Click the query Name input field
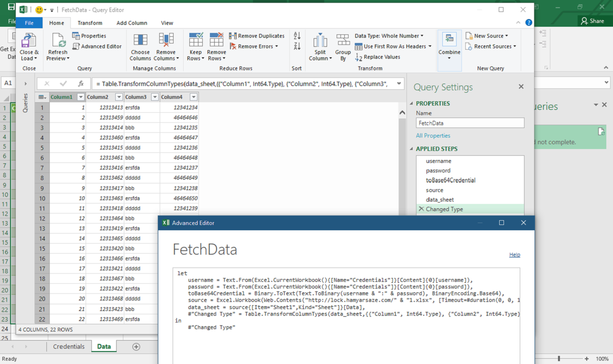Screen dimensions: 613x364 (470, 123)
